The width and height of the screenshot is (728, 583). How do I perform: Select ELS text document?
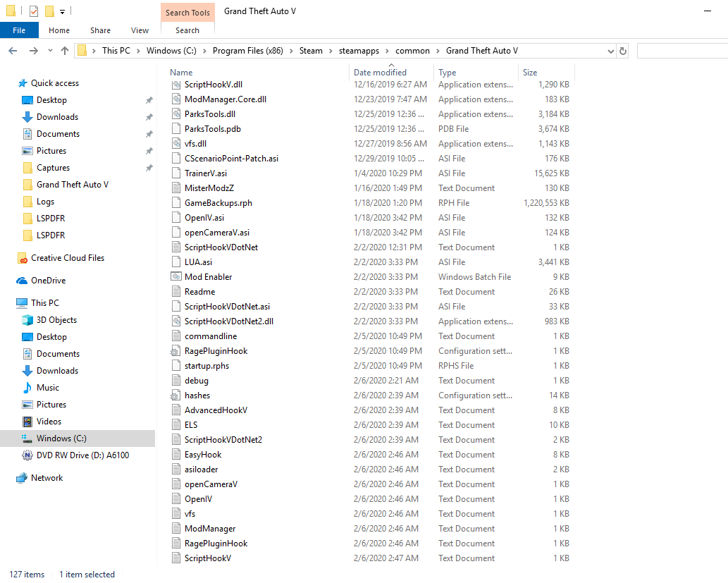(191, 425)
